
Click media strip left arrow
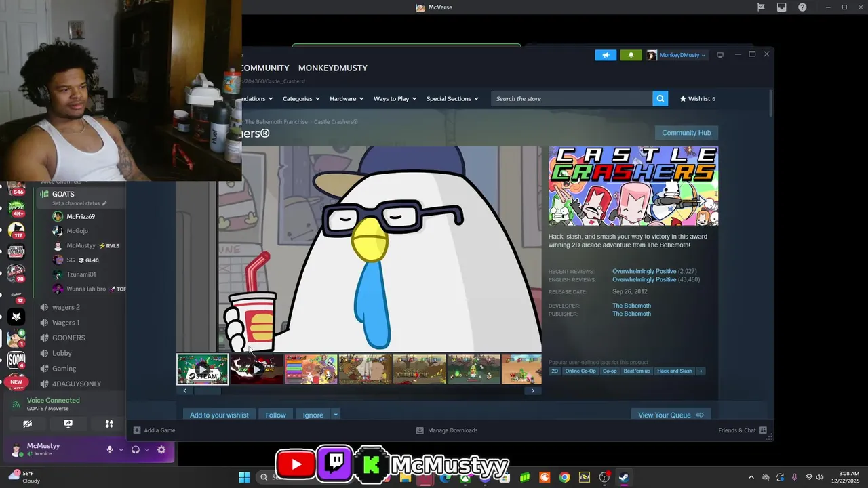click(x=185, y=390)
